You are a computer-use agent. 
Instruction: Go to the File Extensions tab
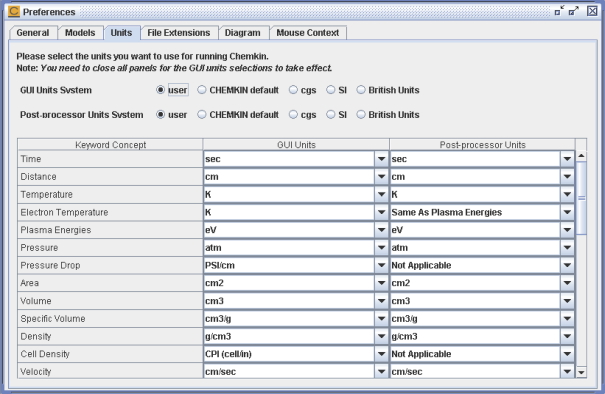179,33
